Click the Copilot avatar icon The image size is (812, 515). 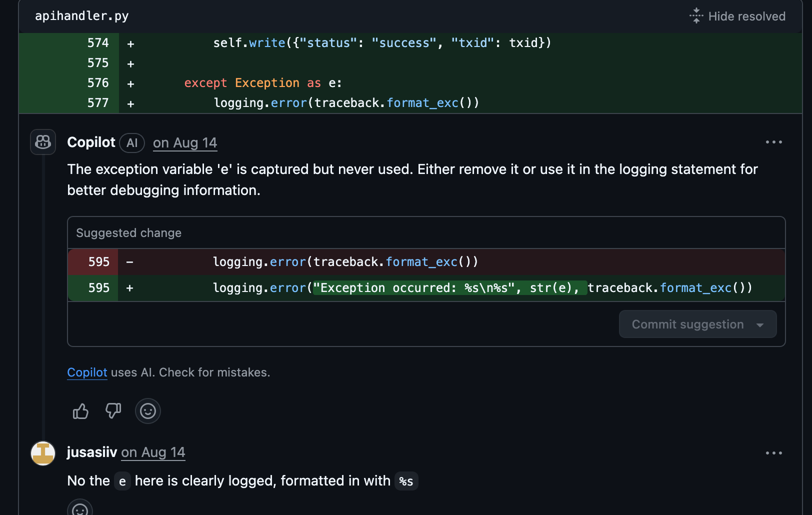[x=43, y=142]
